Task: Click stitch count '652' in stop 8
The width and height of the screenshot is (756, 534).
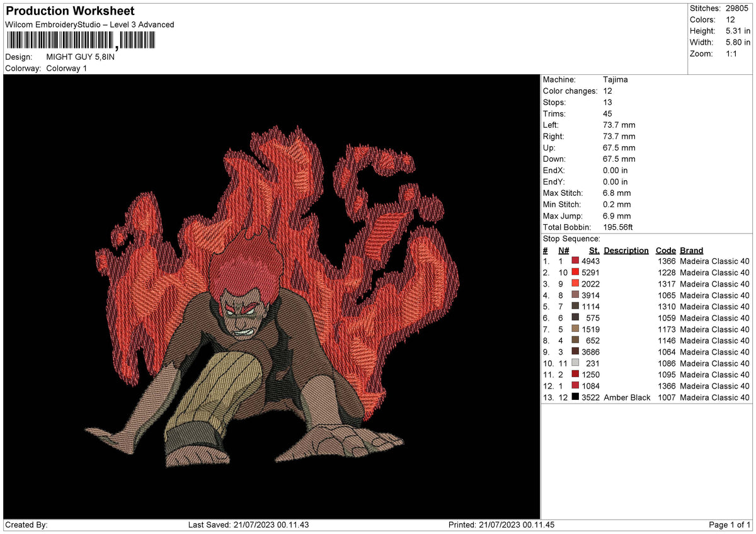Action: (593, 341)
